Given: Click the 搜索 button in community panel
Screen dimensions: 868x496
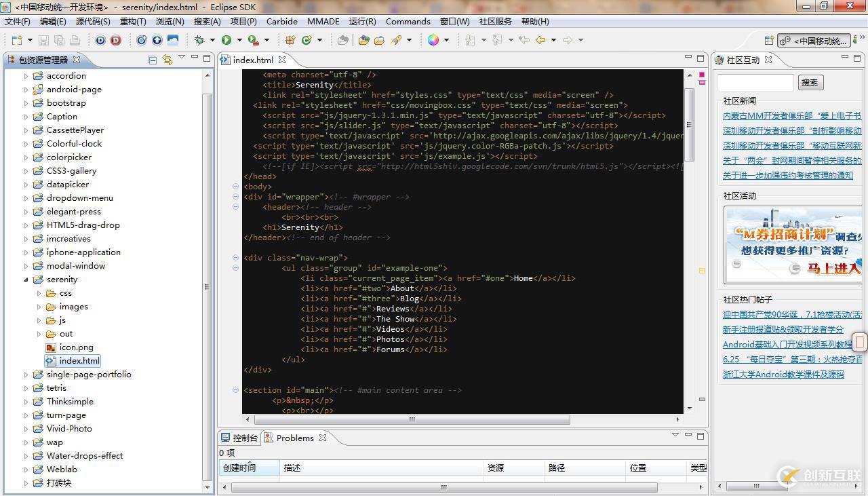Looking at the screenshot, I should pyautogui.click(x=810, y=83).
